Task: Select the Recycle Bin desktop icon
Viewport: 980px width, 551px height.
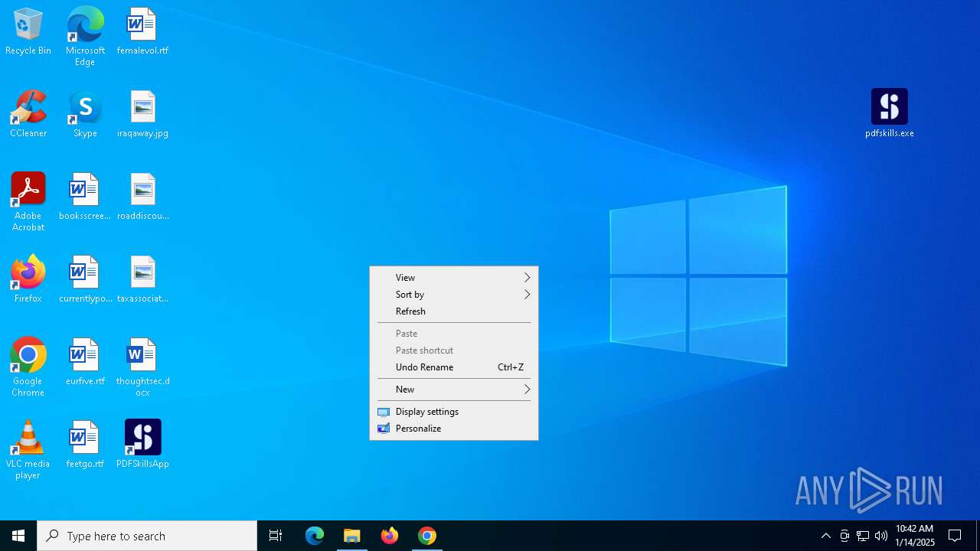Action: [28, 32]
